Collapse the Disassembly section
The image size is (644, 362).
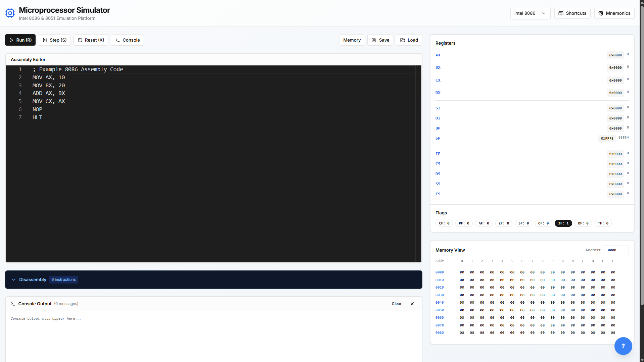pyautogui.click(x=13, y=279)
